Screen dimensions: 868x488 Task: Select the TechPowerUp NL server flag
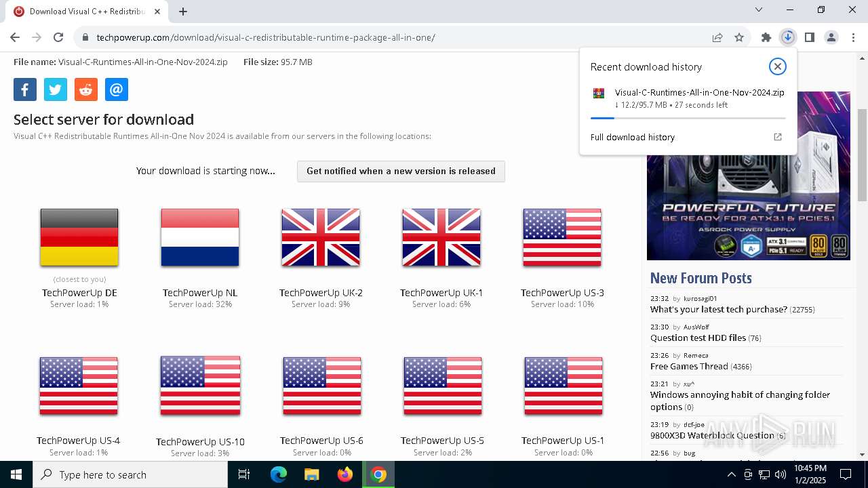tap(200, 237)
